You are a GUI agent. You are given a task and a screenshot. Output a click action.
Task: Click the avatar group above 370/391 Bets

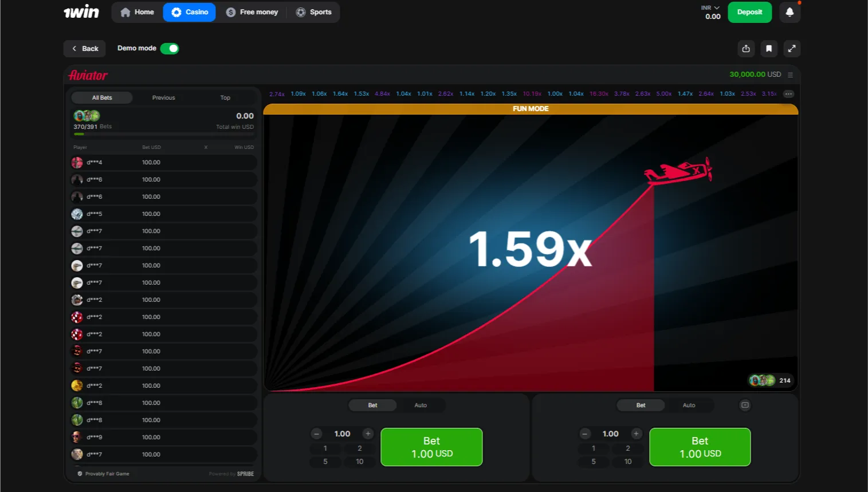click(87, 116)
